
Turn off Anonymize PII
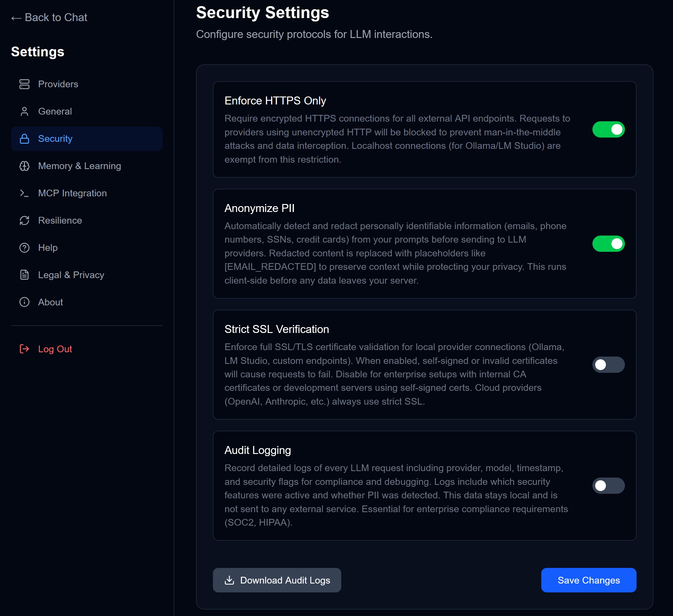(x=608, y=244)
